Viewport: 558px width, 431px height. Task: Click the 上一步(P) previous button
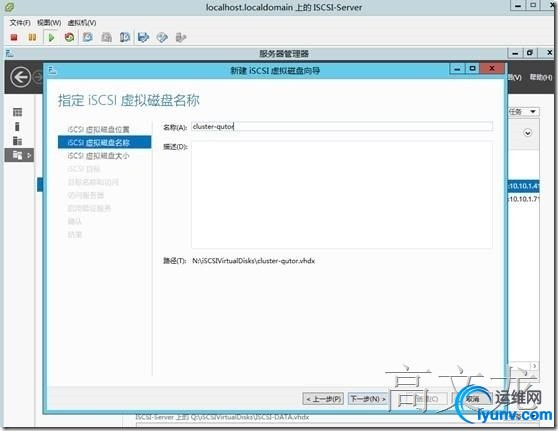tap(323, 399)
